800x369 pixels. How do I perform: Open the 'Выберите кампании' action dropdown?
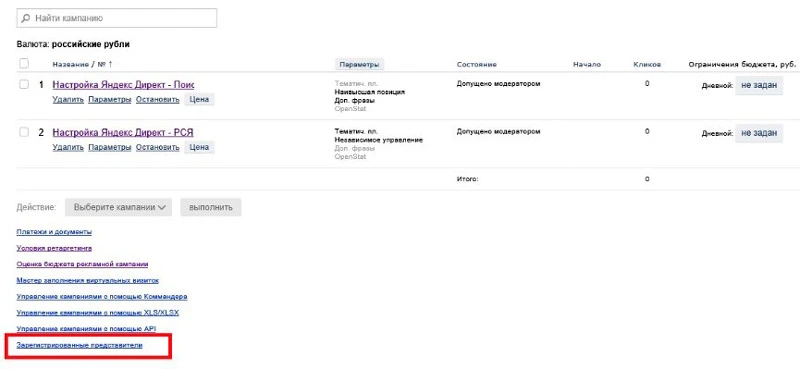tap(118, 207)
